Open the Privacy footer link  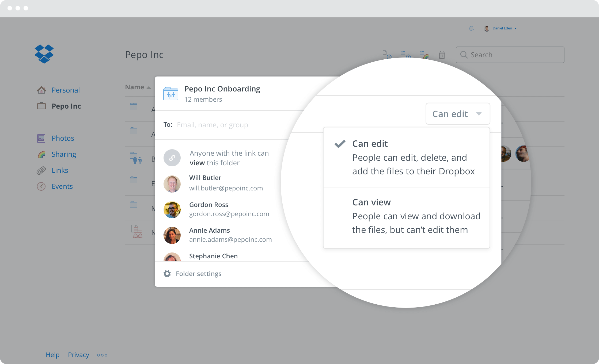pyautogui.click(x=78, y=355)
